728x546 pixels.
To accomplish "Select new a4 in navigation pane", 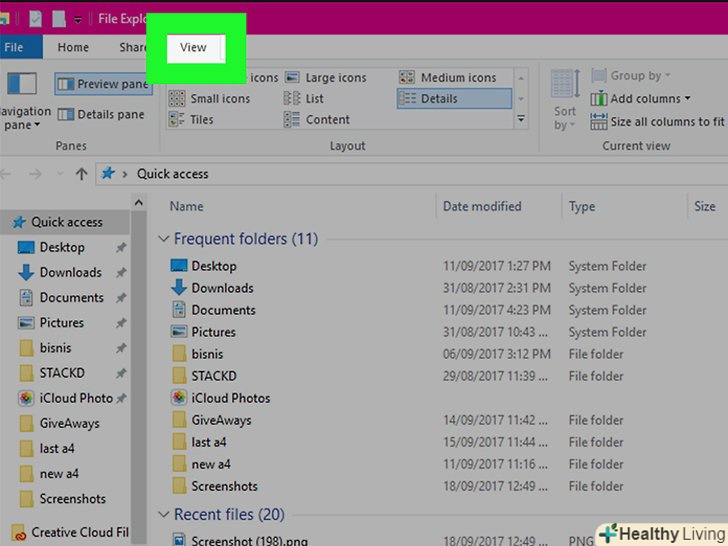I will [59, 473].
